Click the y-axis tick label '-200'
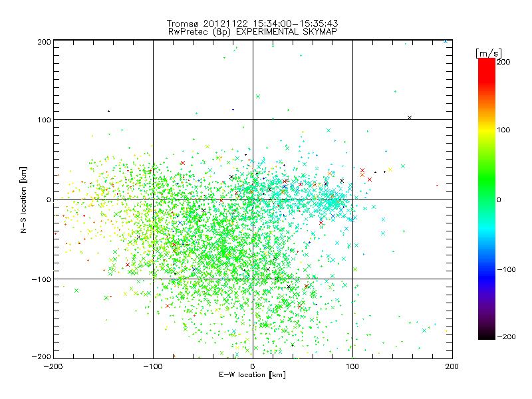 point(41,356)
